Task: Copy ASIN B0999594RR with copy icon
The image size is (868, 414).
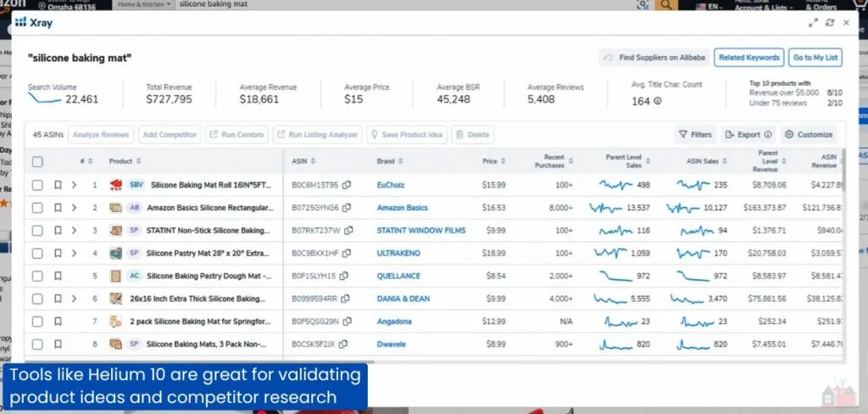Action: click(345, 299)
